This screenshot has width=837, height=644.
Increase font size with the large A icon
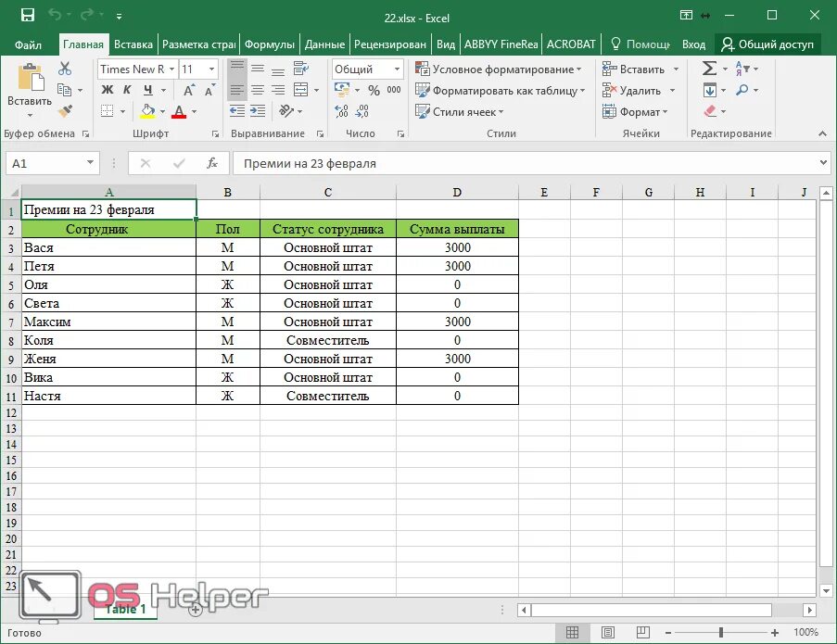(189, 90)
